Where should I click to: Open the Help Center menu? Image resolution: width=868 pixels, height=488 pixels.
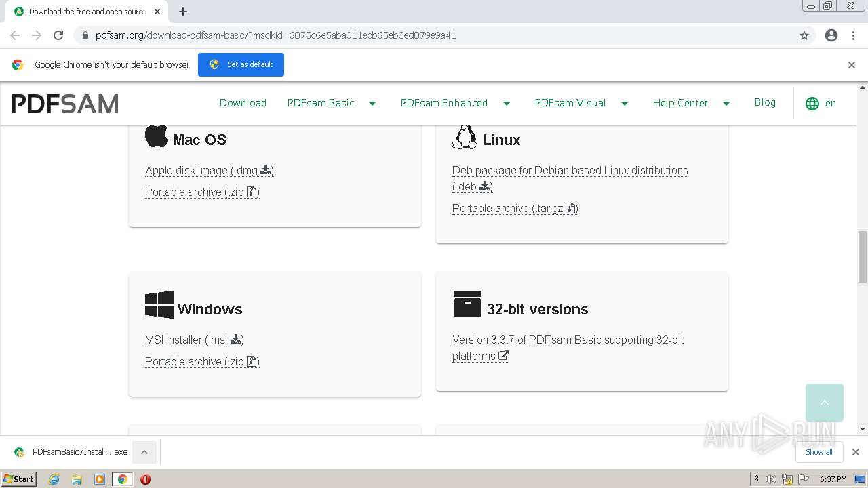[680, 103]
